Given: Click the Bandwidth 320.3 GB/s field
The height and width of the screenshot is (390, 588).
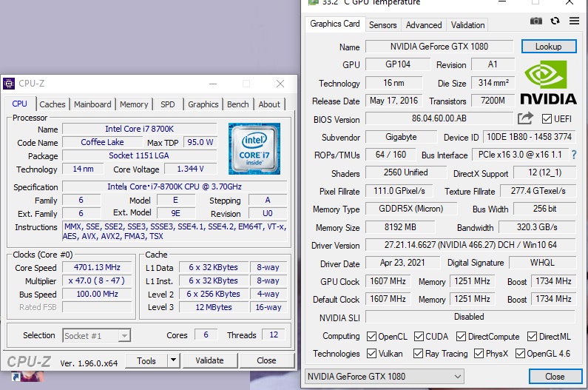Looking at the screenshot, I should tap(537, 226).
